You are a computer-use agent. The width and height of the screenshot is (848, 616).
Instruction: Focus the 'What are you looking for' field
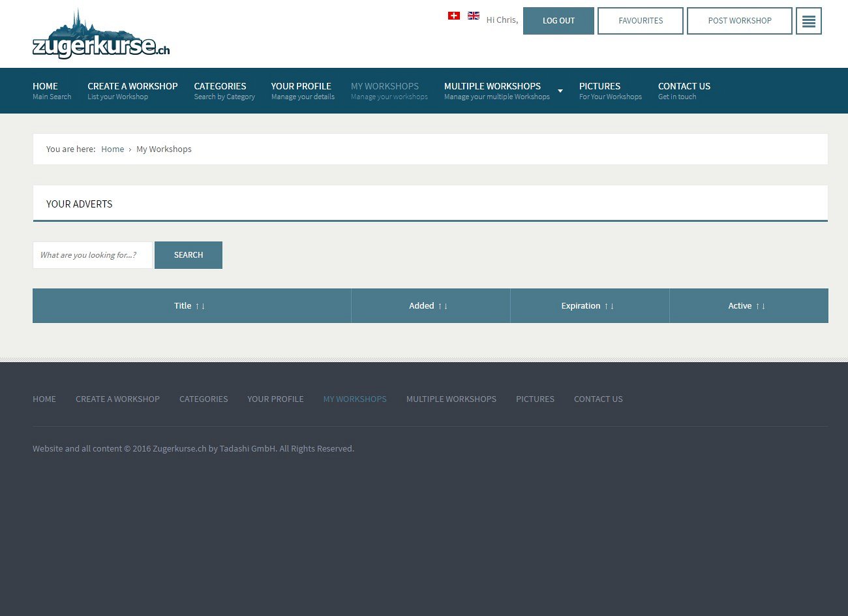click(x=92, y=255)
